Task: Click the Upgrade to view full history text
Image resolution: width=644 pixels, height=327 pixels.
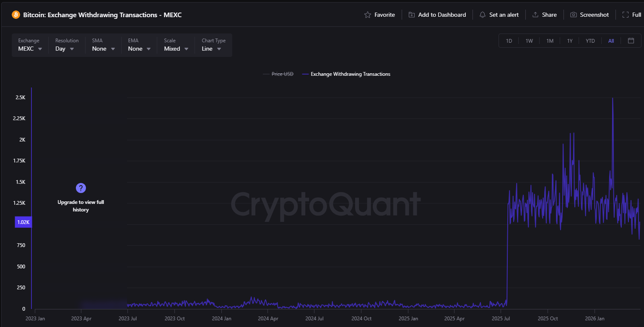Action: [80, 206]
